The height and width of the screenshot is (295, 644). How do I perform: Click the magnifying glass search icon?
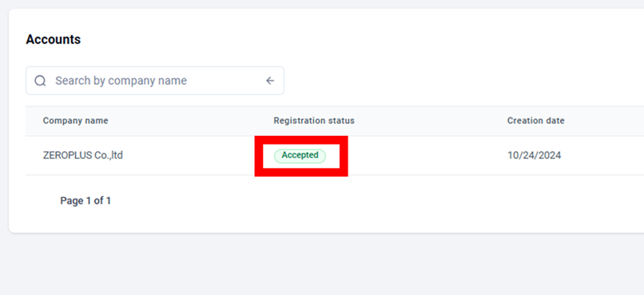coord(40,81)
